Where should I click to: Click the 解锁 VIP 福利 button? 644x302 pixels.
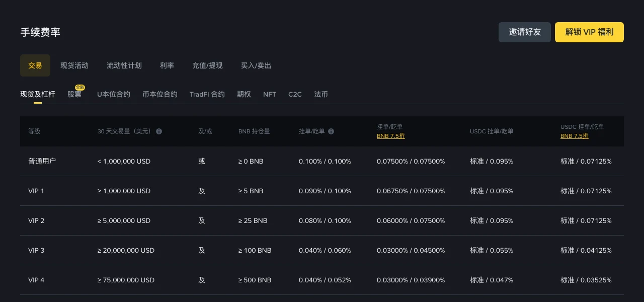tap(589, 32)
